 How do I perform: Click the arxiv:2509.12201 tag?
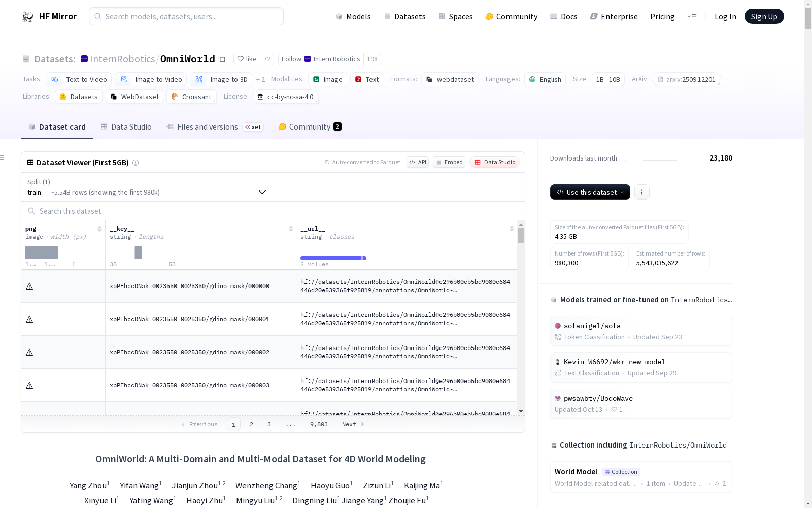click(687, 79)
